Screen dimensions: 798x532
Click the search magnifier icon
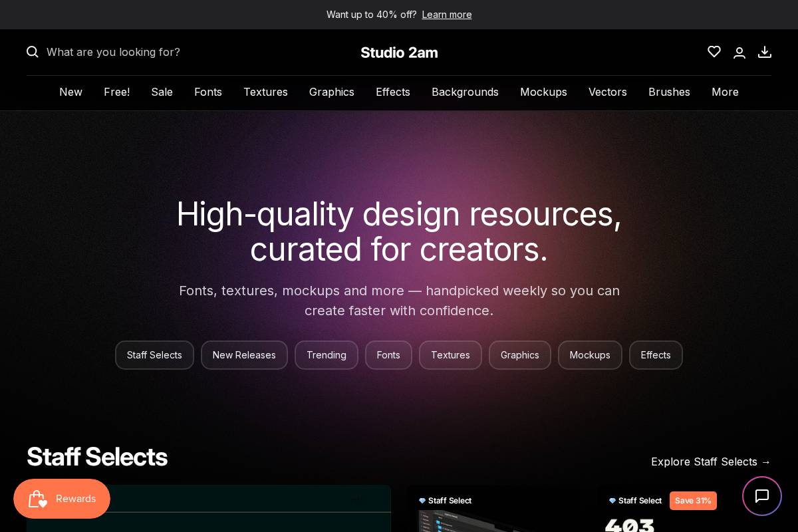pyautogui.click(x=33, y=52)
